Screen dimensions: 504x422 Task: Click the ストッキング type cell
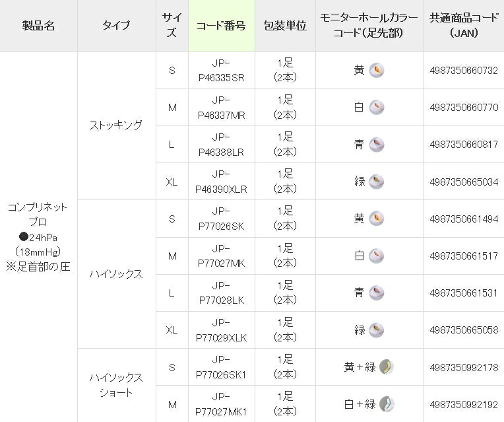pos(116,125)
